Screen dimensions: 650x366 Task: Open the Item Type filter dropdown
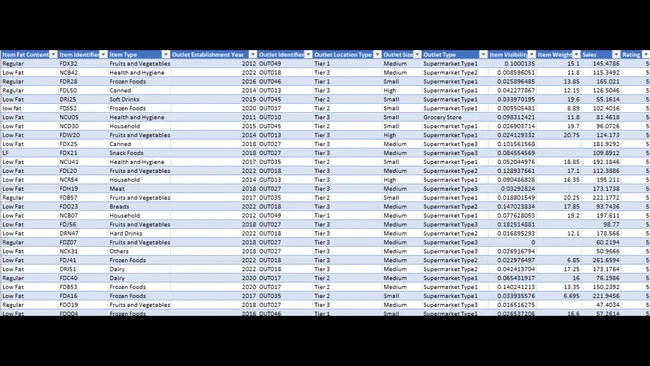(x=166, y=55)
